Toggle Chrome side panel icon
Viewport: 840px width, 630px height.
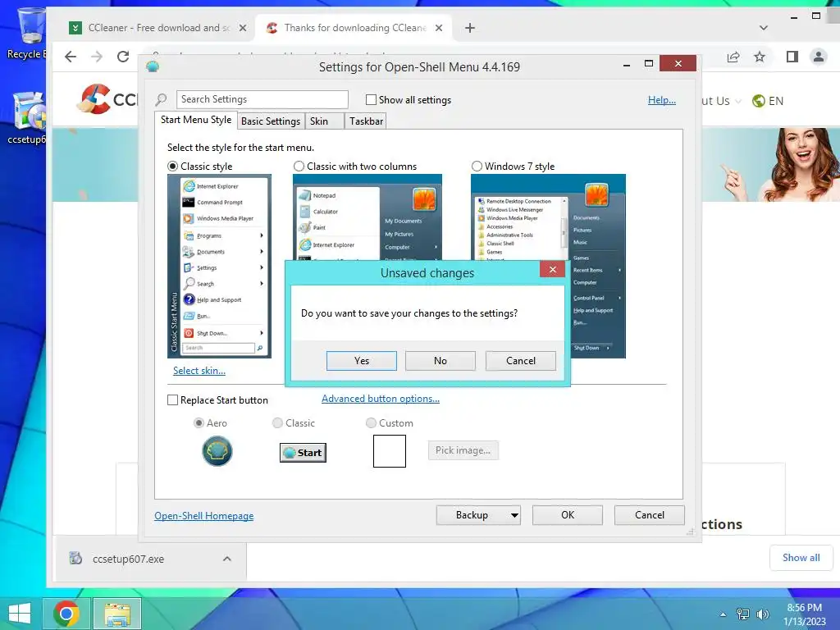[x=792, y=57]
